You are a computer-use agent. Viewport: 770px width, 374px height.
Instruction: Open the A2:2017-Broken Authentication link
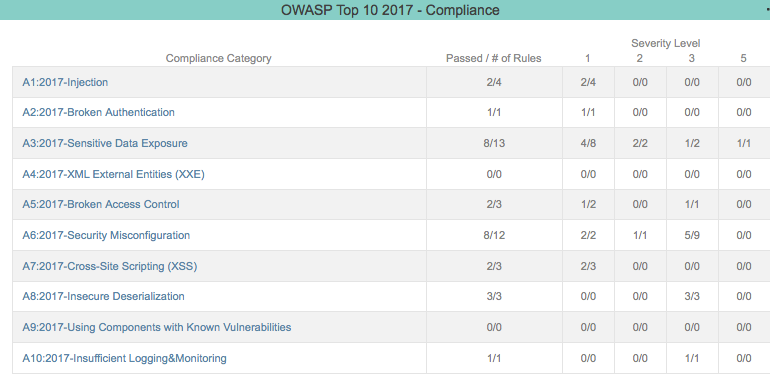pos(98,112)
